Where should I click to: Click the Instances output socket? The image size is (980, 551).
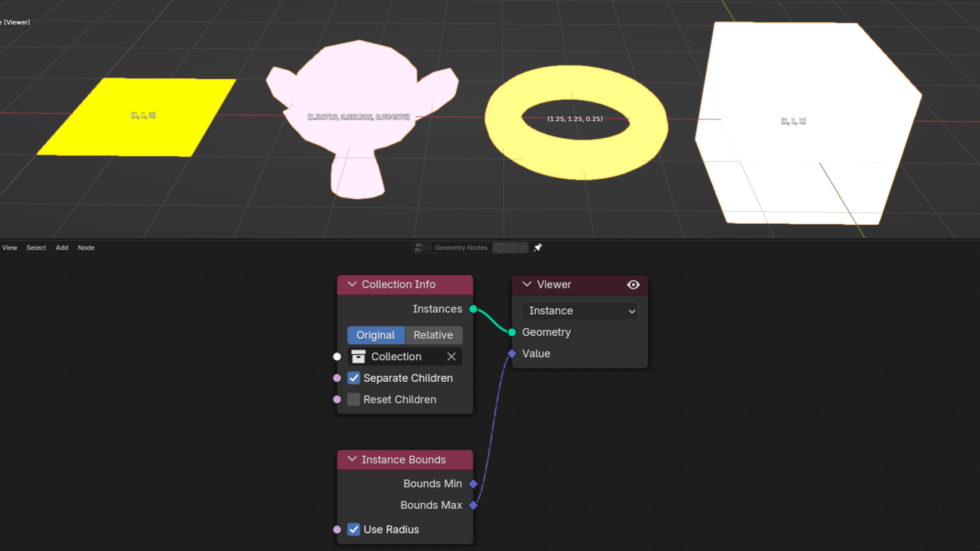pos(473,309)
